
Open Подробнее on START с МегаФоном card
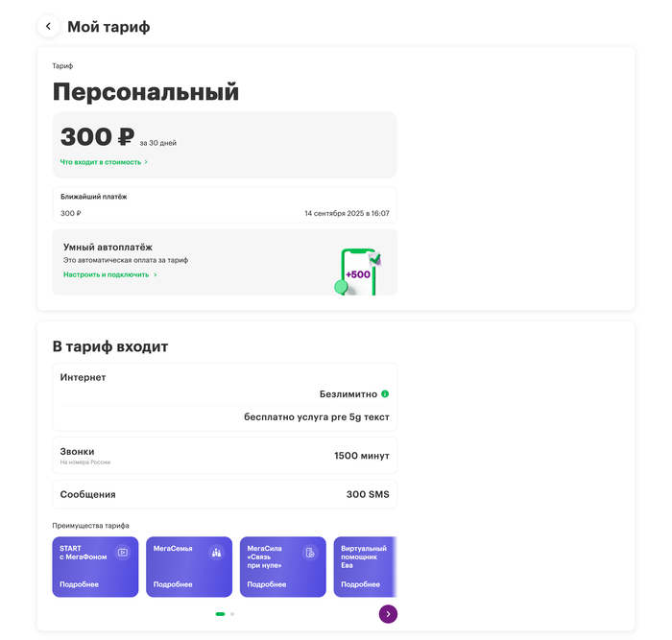click(x=80, y=584)
